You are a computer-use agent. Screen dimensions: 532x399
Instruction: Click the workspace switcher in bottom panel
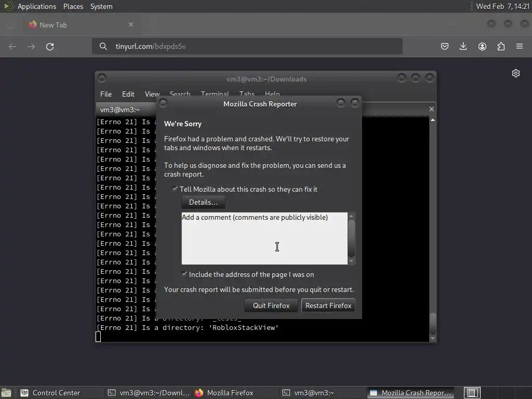472,393
